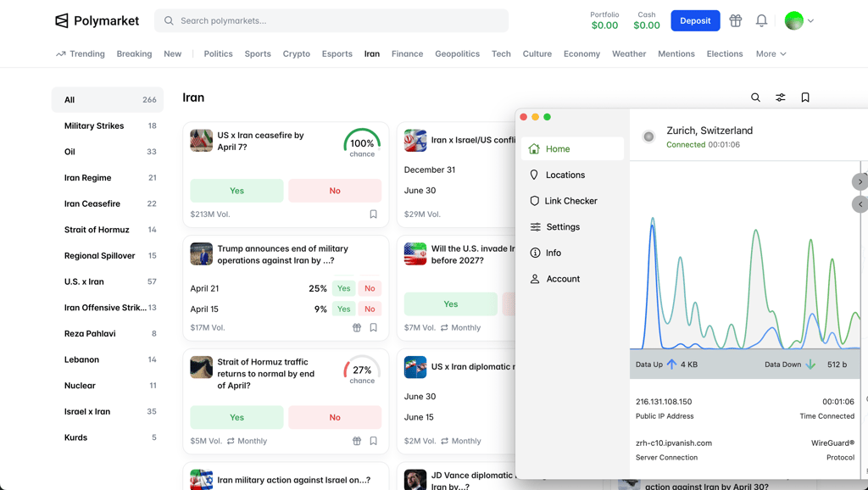Switch to the Breaking tab
The image size is (868, 490).
(134, 53)
